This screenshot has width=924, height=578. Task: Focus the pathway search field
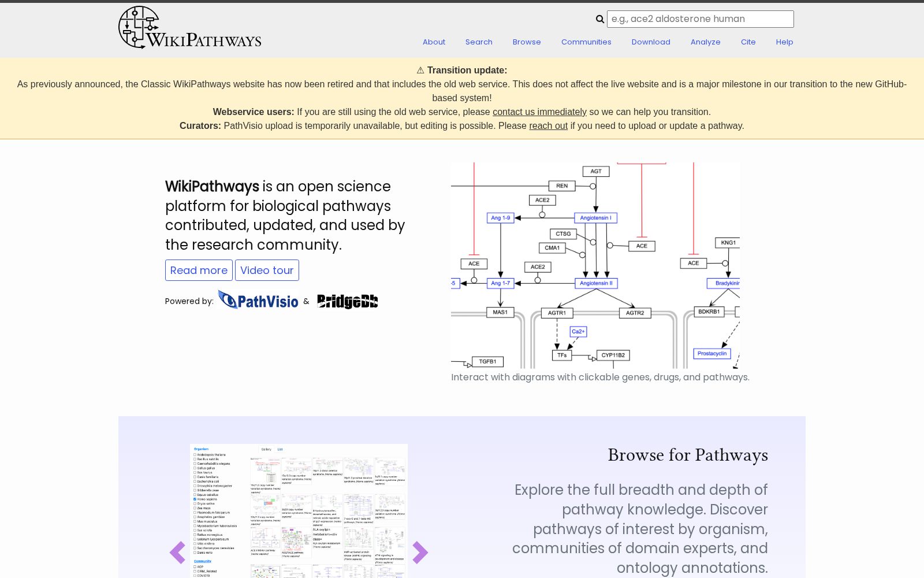pyautogui.click(x=701, y=19)
